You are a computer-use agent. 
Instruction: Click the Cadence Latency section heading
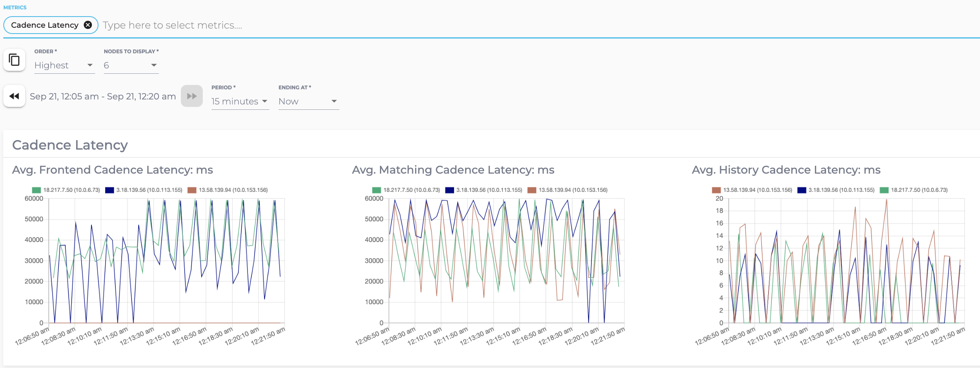pos(70,145)
